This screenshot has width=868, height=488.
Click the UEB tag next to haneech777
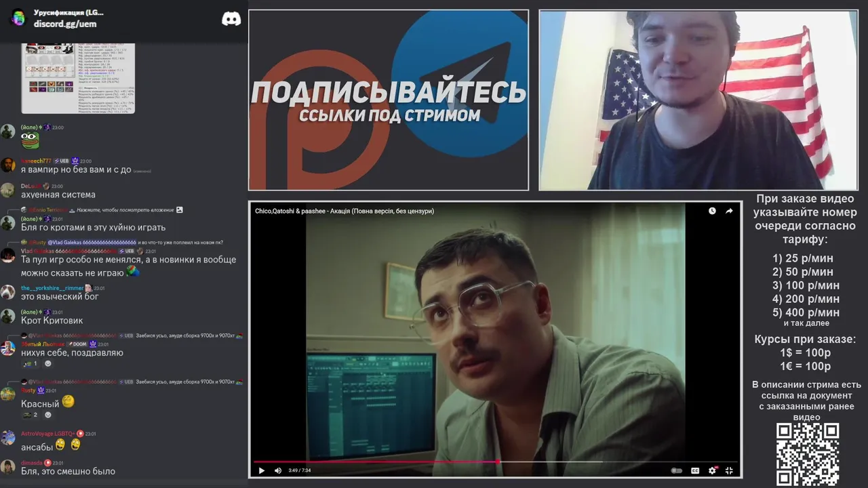tap(62, 161)
